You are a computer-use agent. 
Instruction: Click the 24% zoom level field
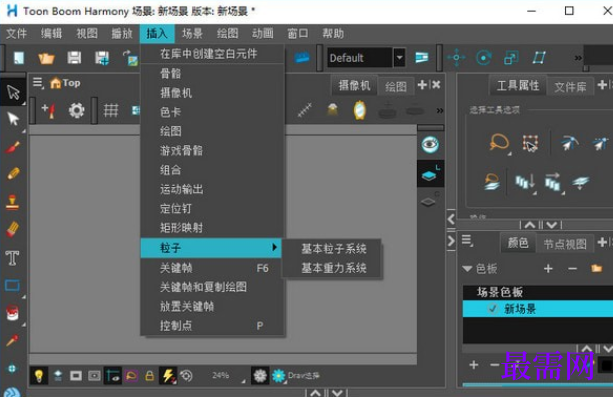221,375
